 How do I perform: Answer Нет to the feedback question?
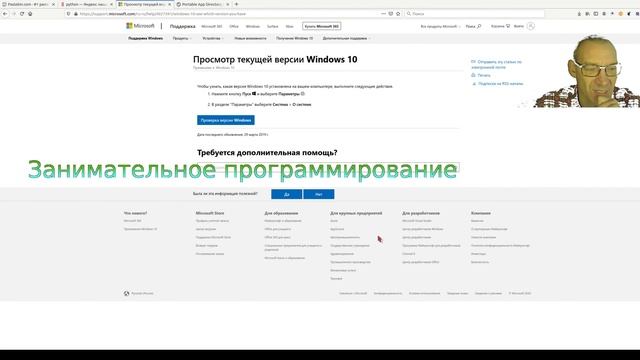(x=319, y=194)
